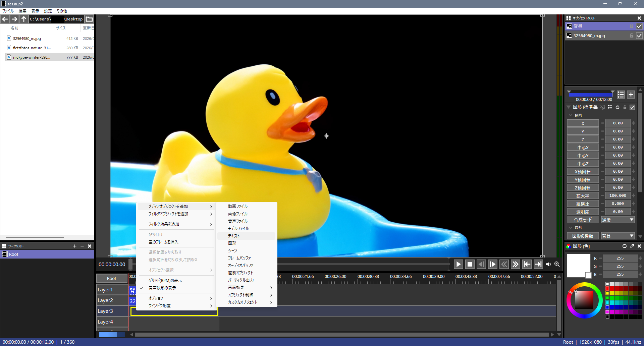Go up one folder in the file browser
644x346 pixels.
[x=23, y=19]
